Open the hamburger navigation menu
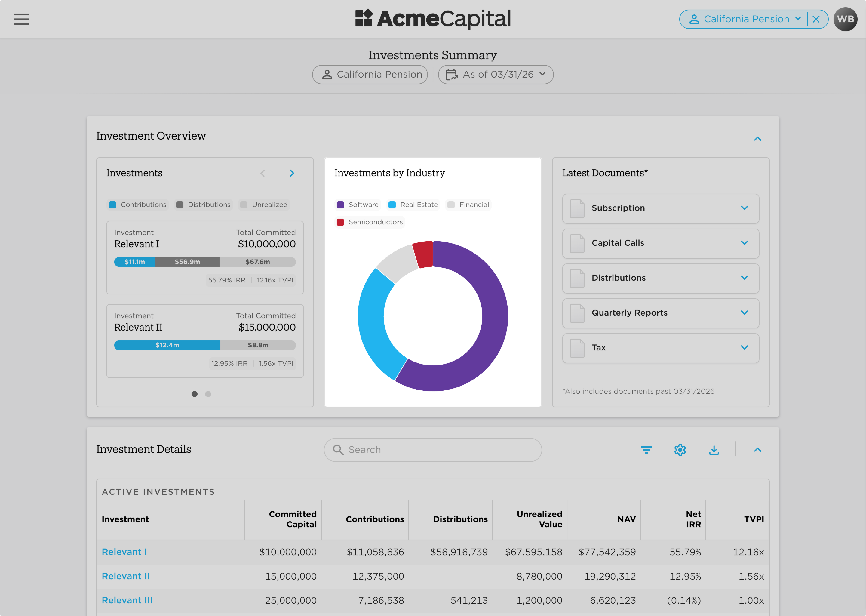Image resolution: width=866 pixels, height=616 pixels. coord(22,19)
